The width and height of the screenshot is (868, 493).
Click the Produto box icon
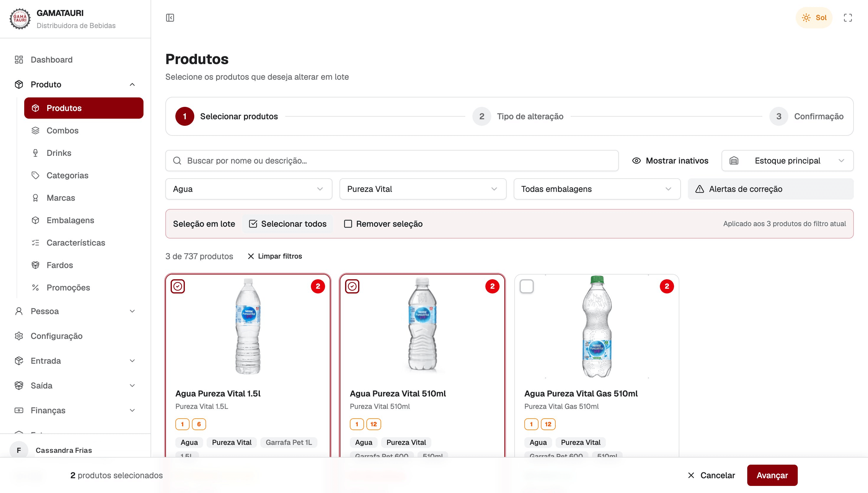[x=19, y=84]
